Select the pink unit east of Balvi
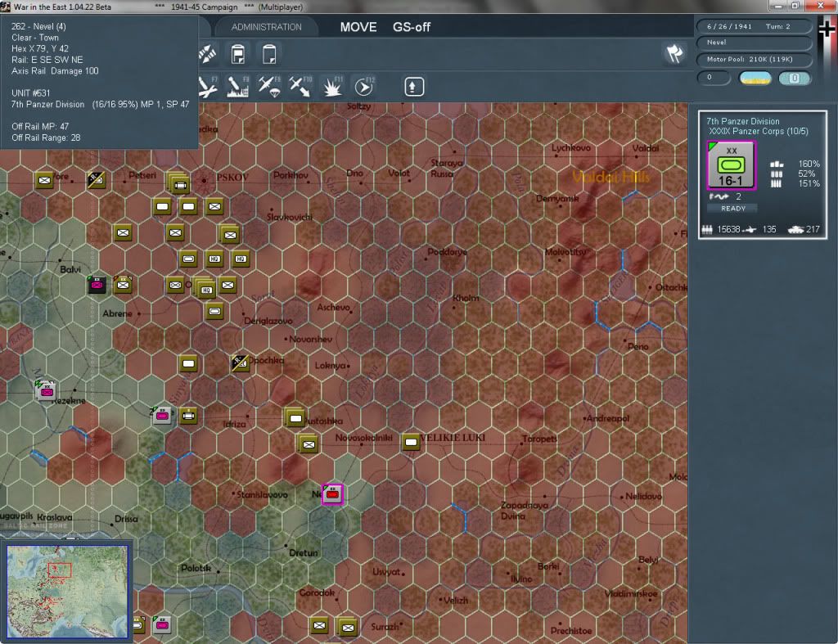The width and height of the screenshot is (838, 644). coord(97,285)
